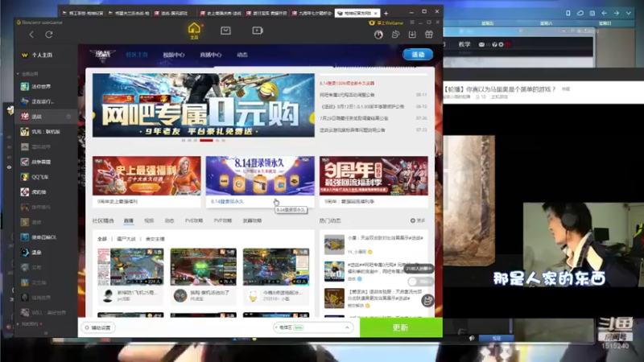Click 更多 beside 热门动态
Screen dimensions: 644x362
click(418, 220)
